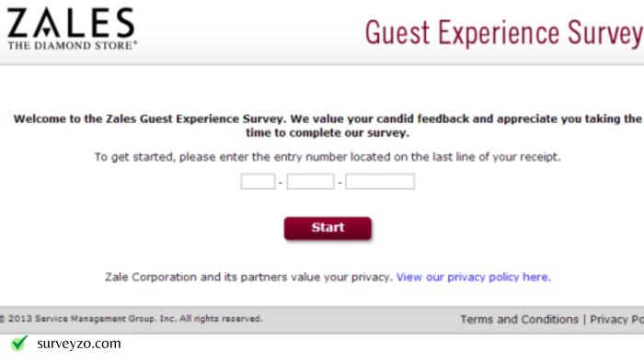
Task: Click the 'To get started' instruction line
Action: (x=328, y=157)
